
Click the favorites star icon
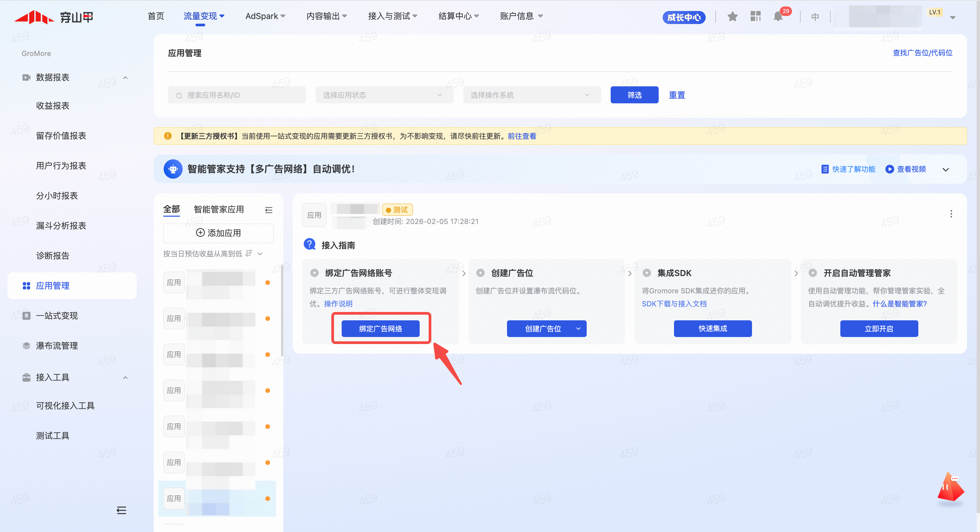click(732, 17)
